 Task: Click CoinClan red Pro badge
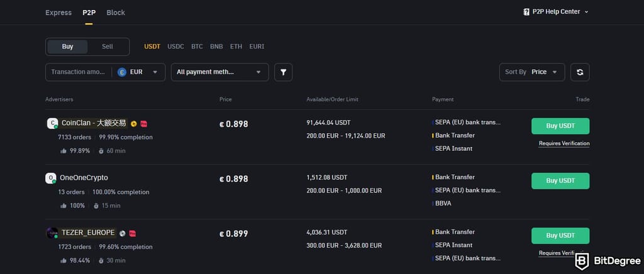click(144, 123)
